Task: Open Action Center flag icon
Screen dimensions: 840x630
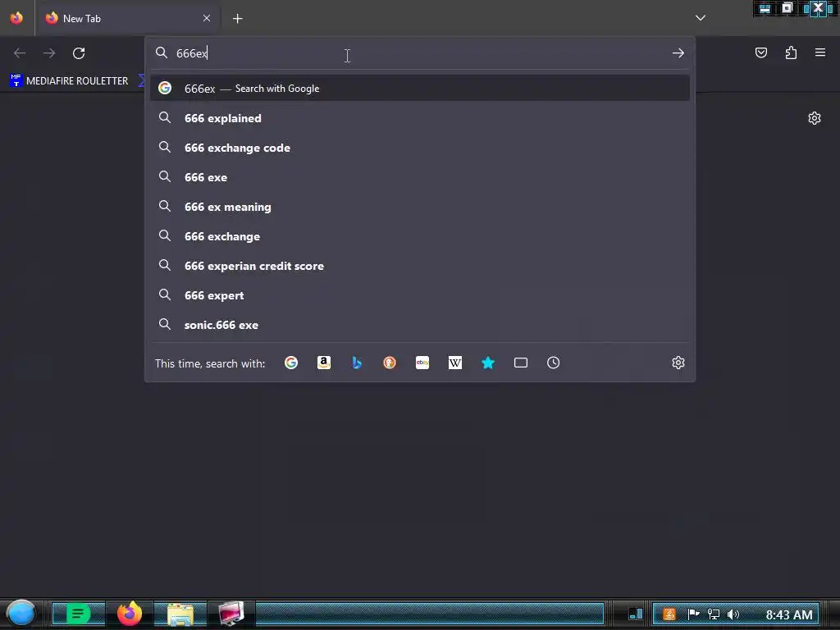Action: click(x=693, y=614)
